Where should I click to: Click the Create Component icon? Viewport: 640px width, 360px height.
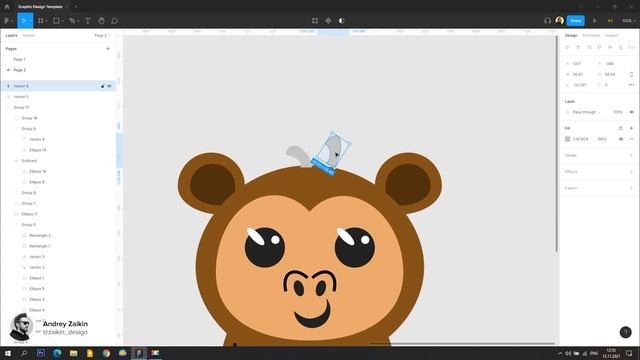(328, 20)
